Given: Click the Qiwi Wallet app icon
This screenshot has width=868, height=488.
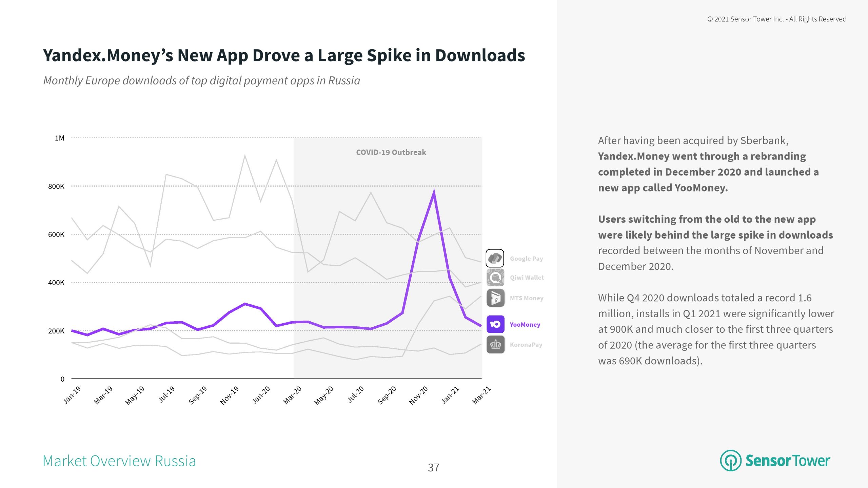Looking at the screenshot, I should (x=495, y=278).
